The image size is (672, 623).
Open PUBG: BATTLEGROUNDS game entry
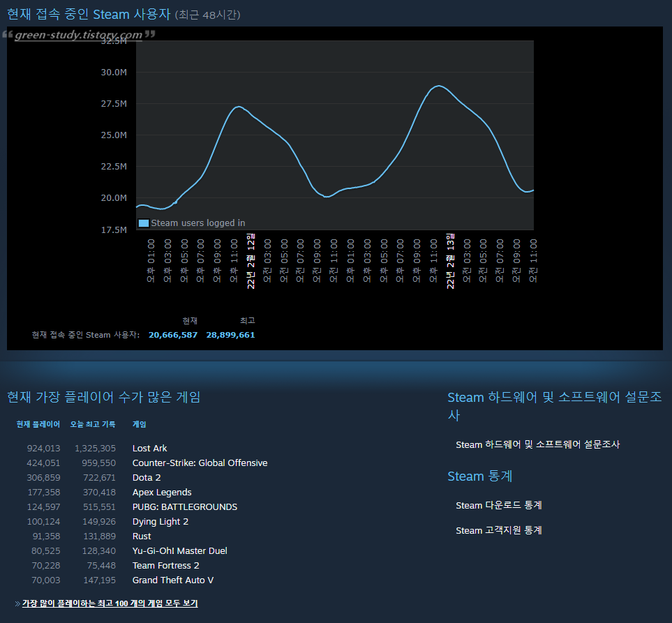coord(185,507)
